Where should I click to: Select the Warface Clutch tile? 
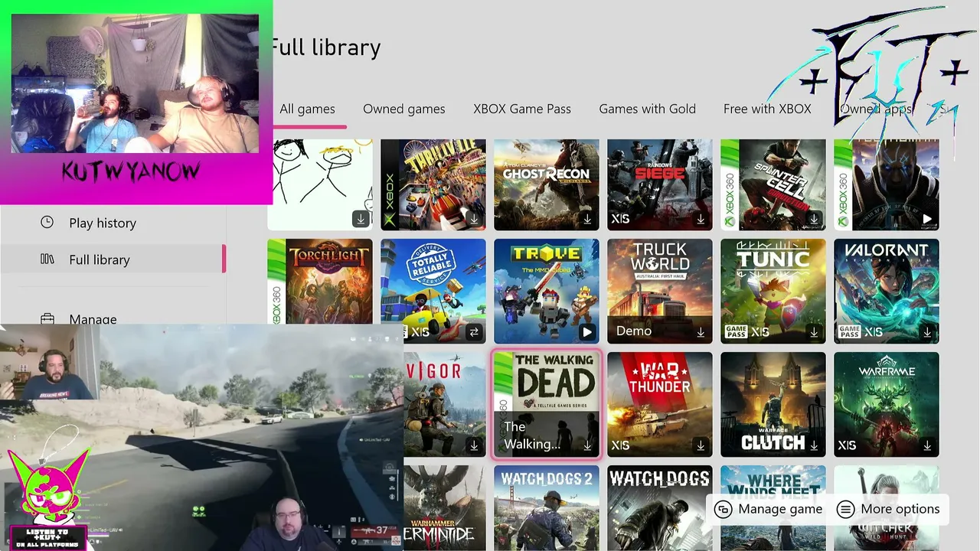point(773,405)
